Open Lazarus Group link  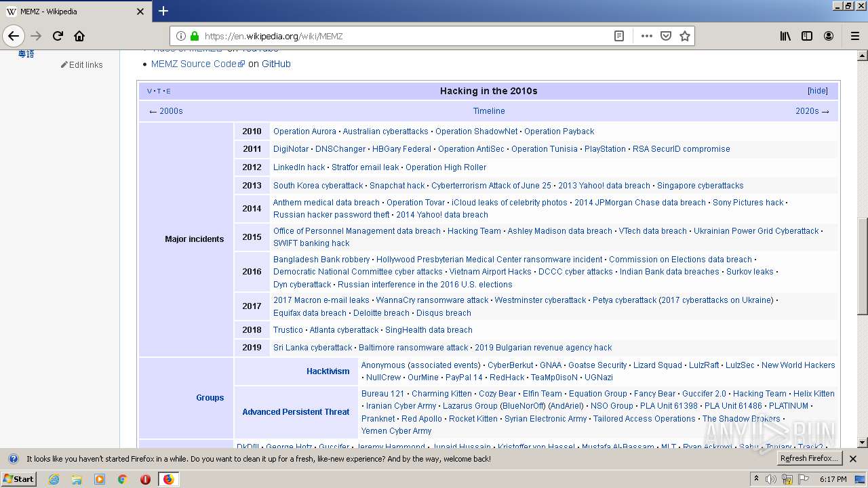point(470,406)
